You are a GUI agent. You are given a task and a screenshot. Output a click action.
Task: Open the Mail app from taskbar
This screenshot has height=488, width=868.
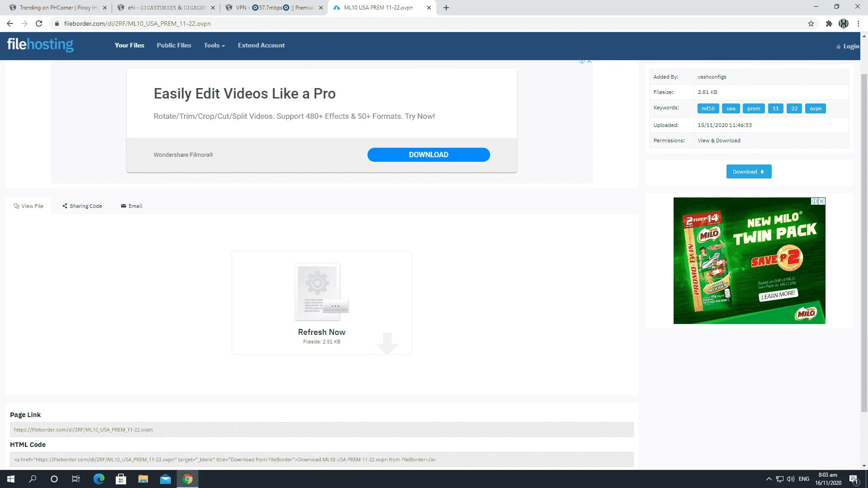pos(165,479)
